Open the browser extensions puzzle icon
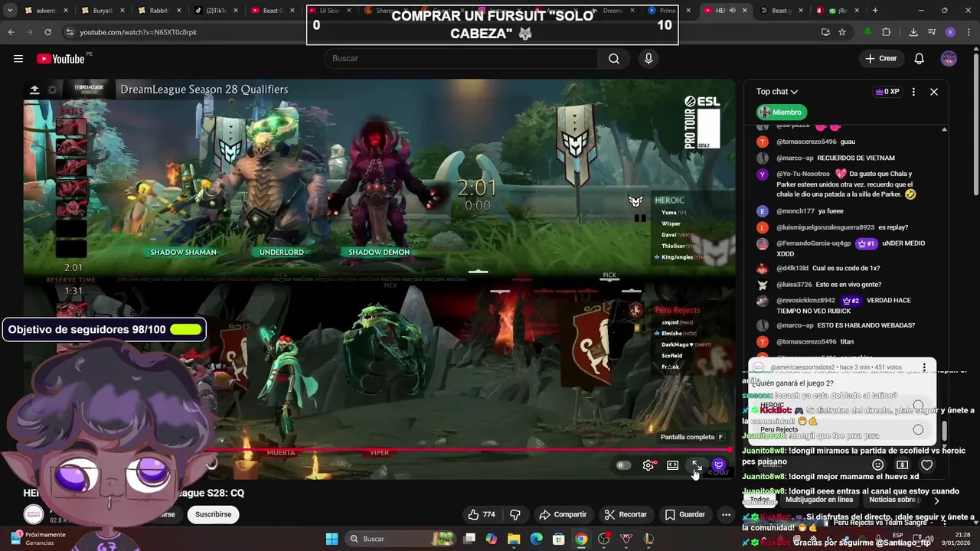980x551 pixels. pyautogui.click(x=887, y=32)
